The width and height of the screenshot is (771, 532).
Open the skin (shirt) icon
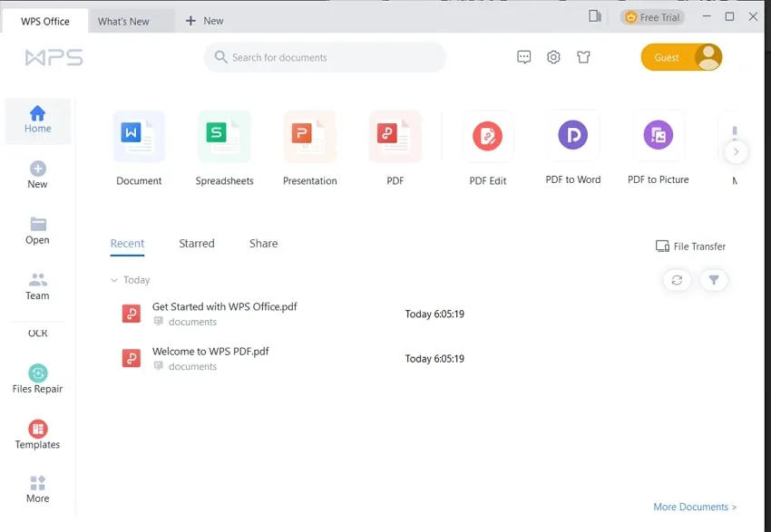coord(583,57)
